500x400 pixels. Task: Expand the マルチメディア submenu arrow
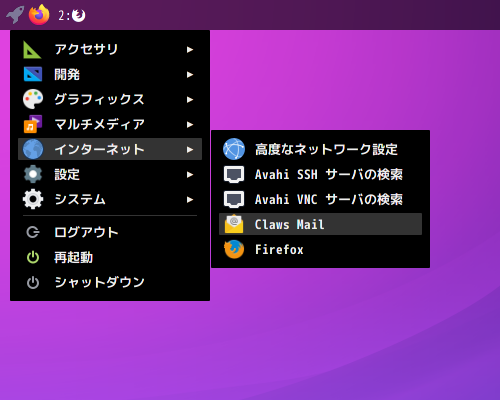190,125
